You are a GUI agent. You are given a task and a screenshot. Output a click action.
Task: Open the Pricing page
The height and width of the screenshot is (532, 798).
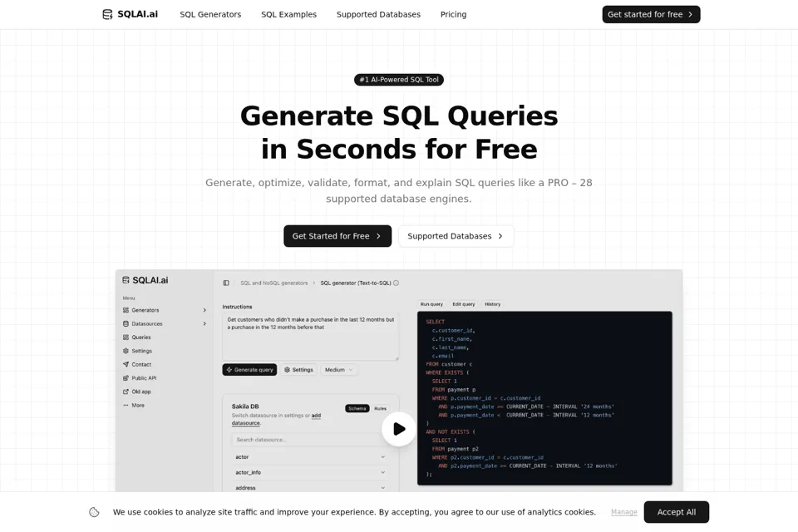(x=453, y=14)
